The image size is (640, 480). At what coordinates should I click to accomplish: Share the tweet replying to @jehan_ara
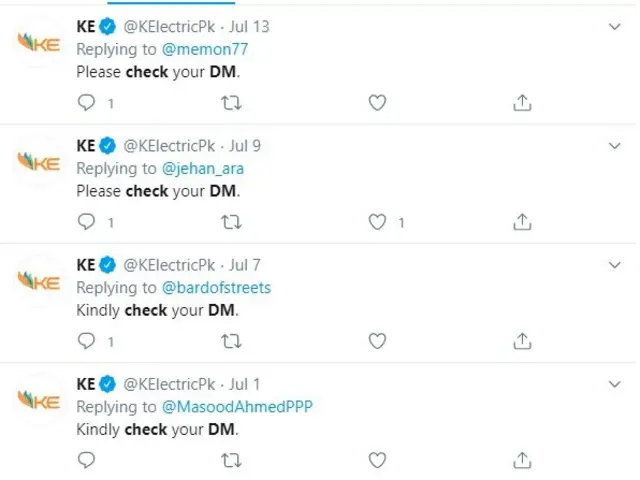521,222
